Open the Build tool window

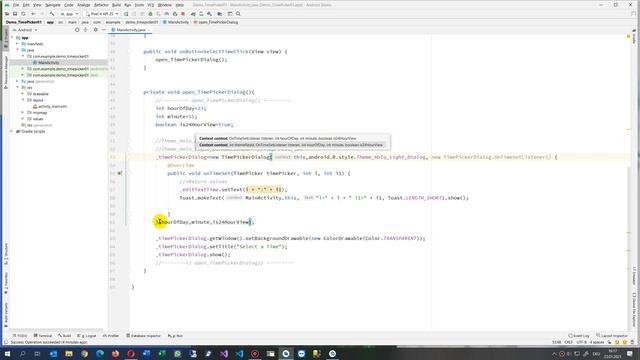point(64,336)
